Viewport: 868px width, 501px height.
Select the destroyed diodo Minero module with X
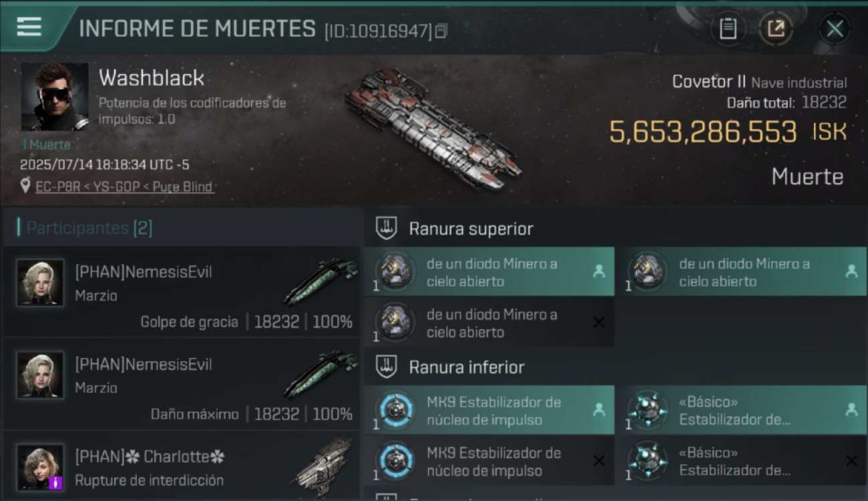(x=489, y=323)
